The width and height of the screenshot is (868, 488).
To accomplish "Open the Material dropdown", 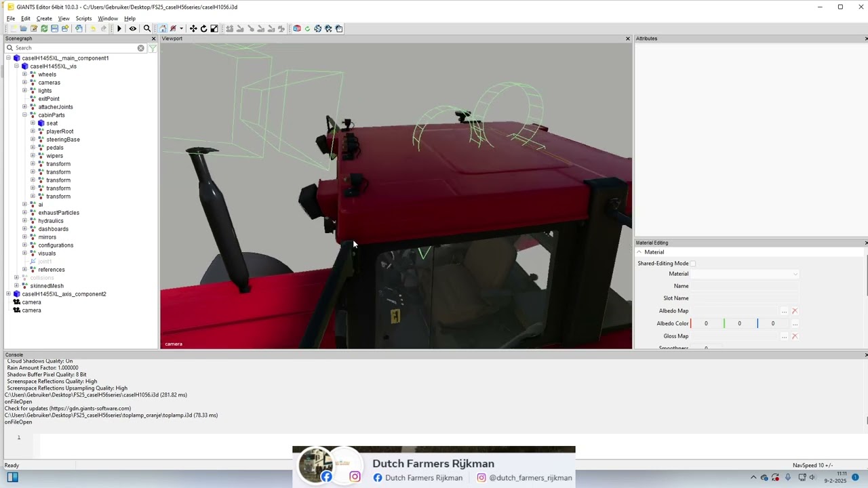I will 745,274.
